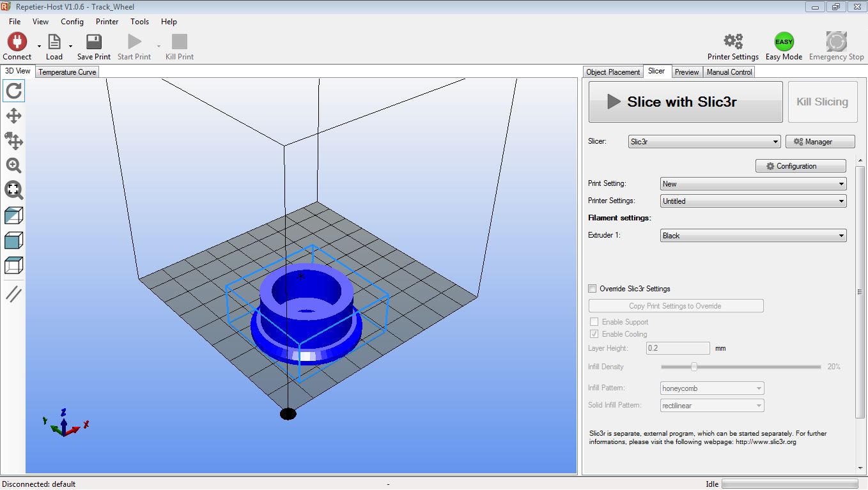Open the Tools menu
The width and height of the screenshot is (868, 490).
point(139,21)
